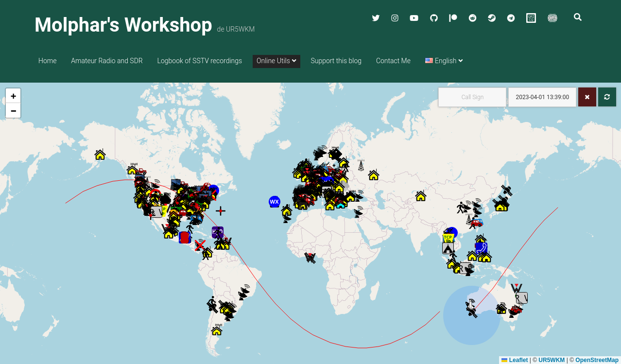Click the site search magnifier icon

(577, 17)
